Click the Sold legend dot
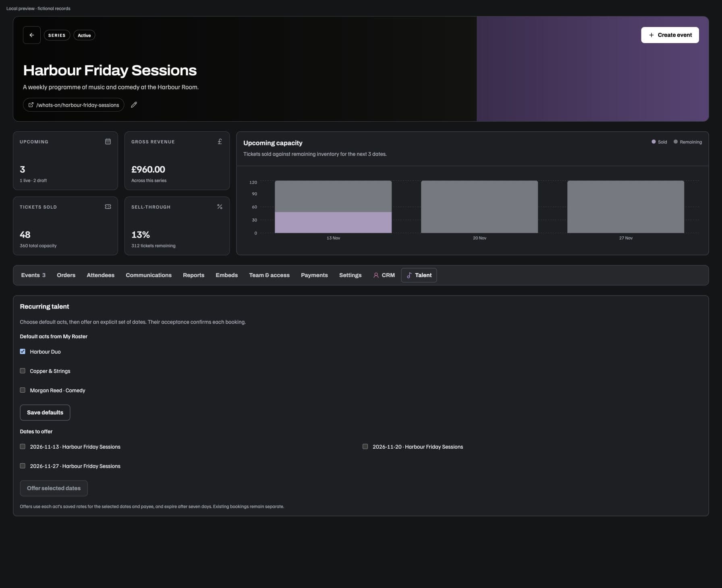The height and width of the screenshot is (588, 722). 654,142
